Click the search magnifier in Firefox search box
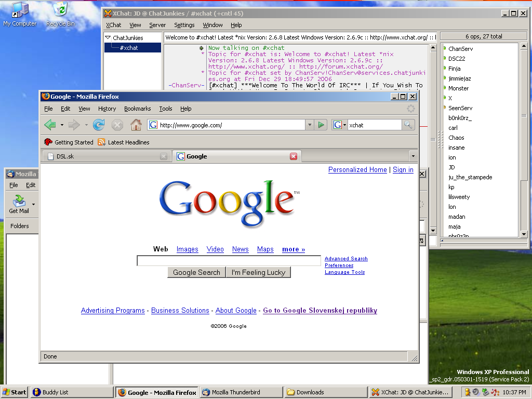532x399 pixels. [408, 125]
